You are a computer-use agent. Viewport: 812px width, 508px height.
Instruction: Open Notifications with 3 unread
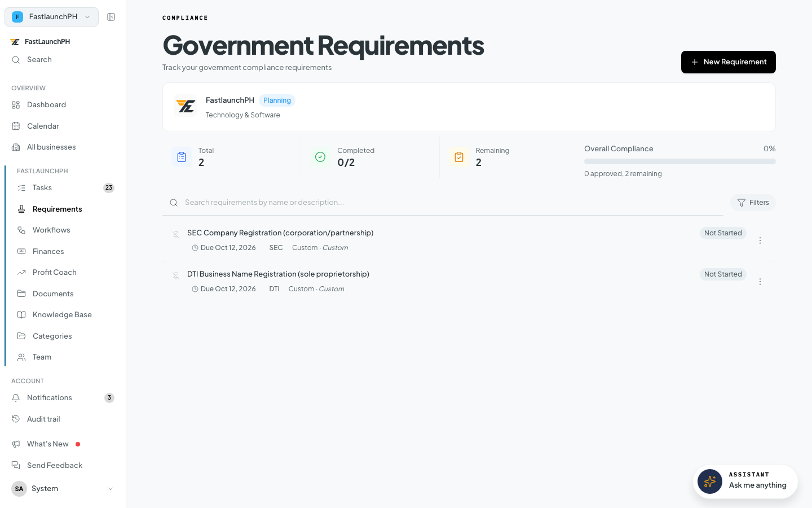click(63, 398)
